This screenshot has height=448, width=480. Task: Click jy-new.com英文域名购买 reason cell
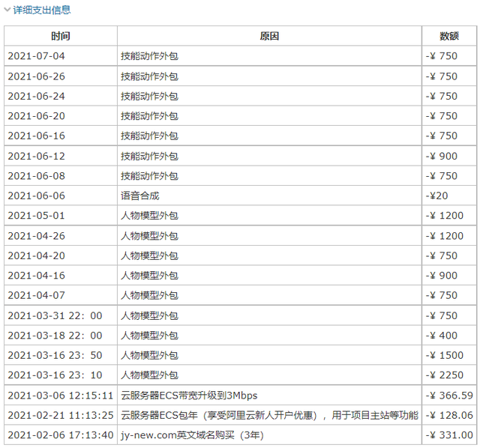pos(269,435)
